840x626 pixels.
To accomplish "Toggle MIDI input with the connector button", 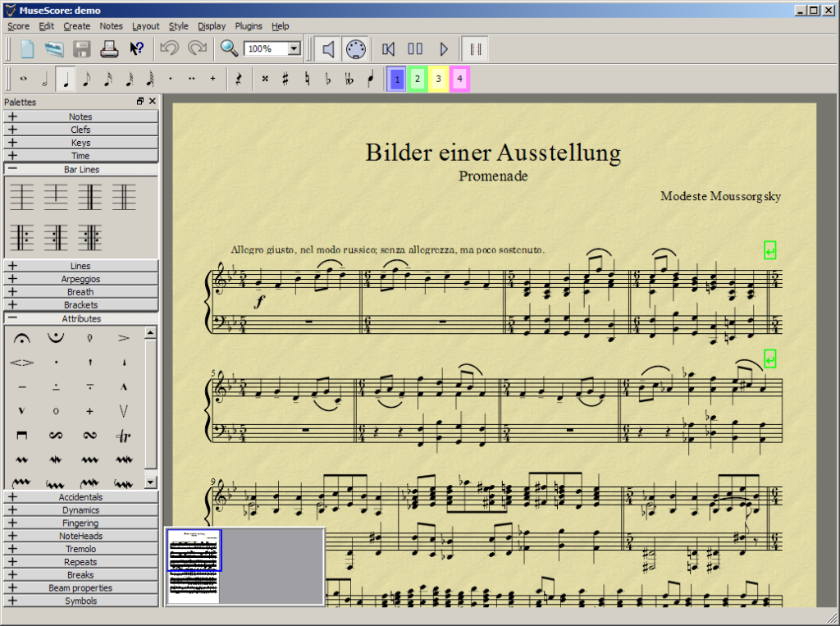I will click(356, 49).
